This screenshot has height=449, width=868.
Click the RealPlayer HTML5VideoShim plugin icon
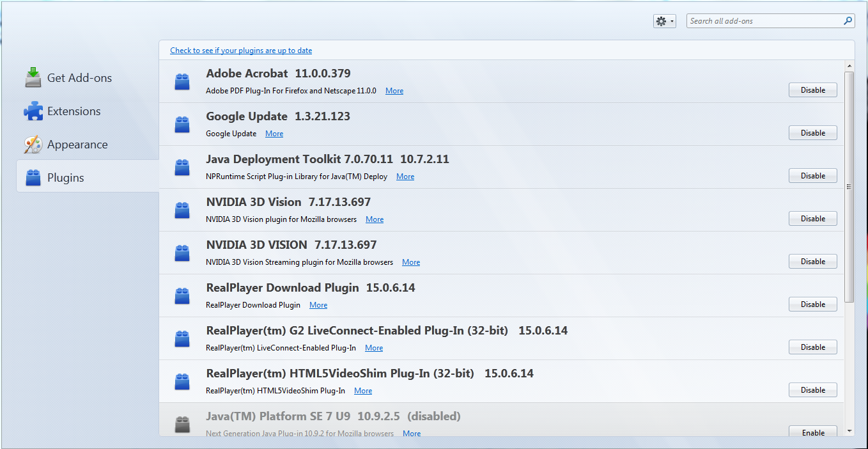click(x=182, y=381)
